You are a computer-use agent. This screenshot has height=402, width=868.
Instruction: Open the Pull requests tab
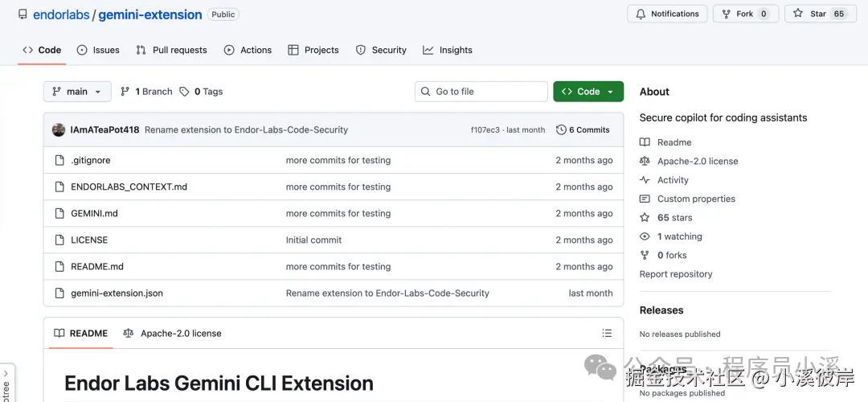point(172,50)
